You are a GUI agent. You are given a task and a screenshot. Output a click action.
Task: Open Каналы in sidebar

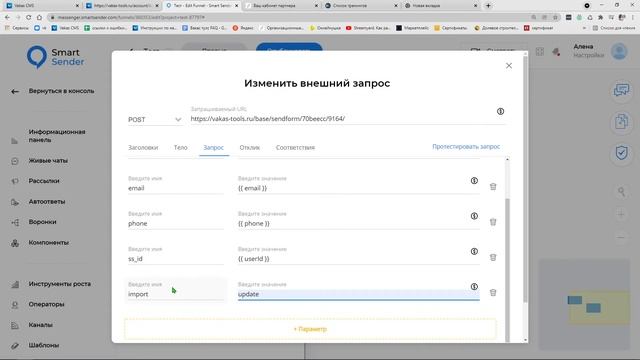(40, 325)
